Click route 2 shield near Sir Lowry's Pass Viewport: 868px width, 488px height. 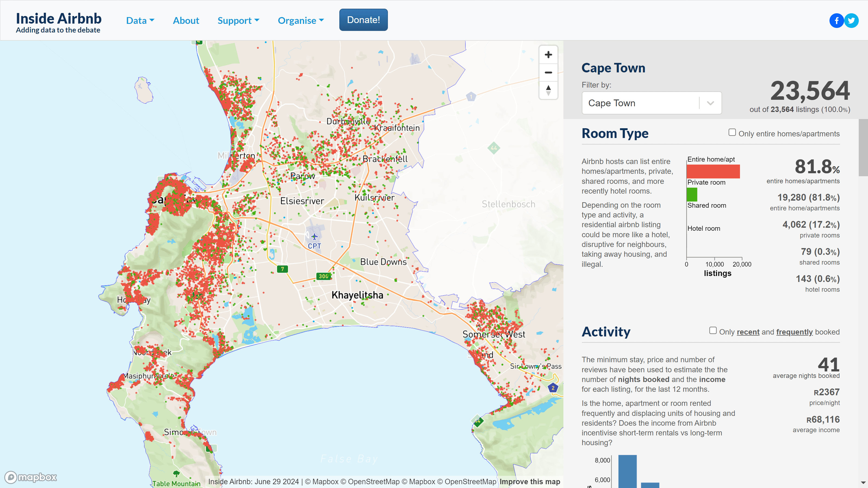click(553, 388)
